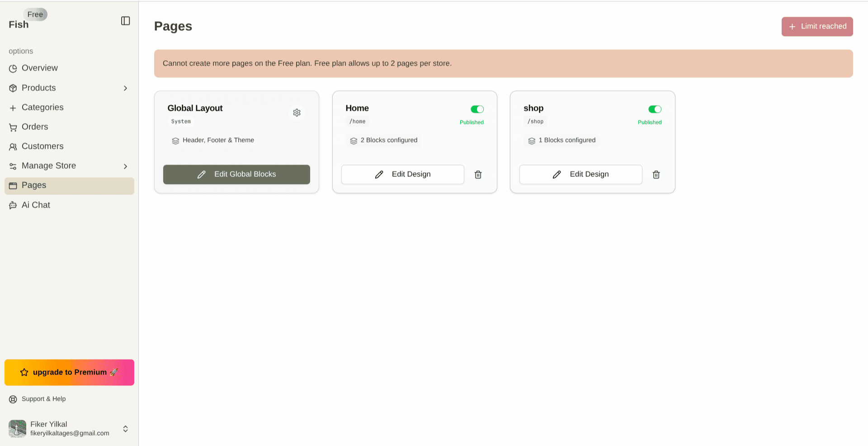The image size is (868, 446).
Task: Delete the Home page via trash icon
Action: 478,174
